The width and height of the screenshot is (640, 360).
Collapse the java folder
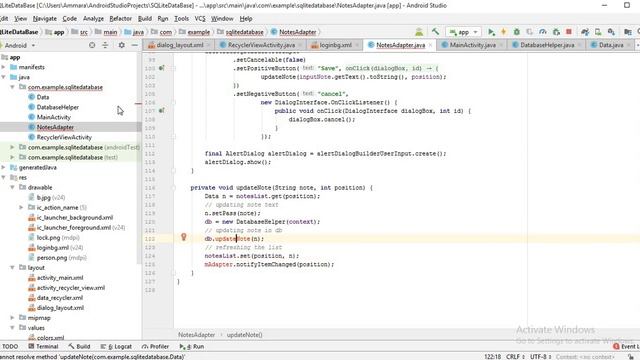pos(4,77)
